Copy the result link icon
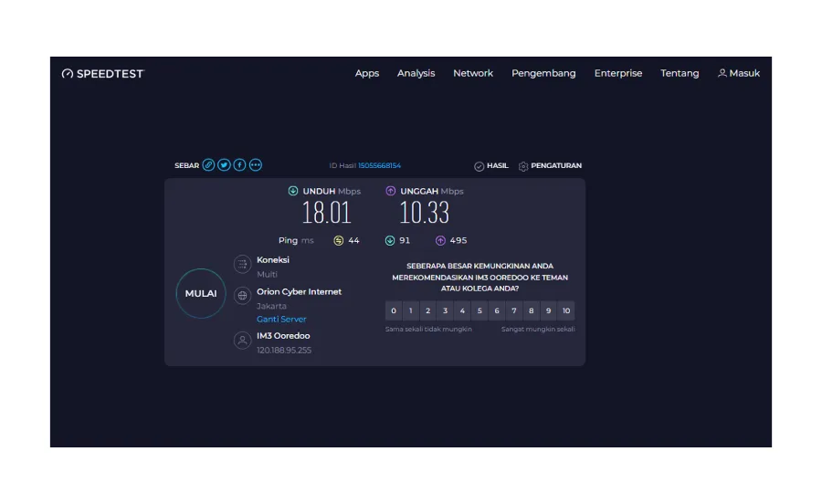 [208, 165]
